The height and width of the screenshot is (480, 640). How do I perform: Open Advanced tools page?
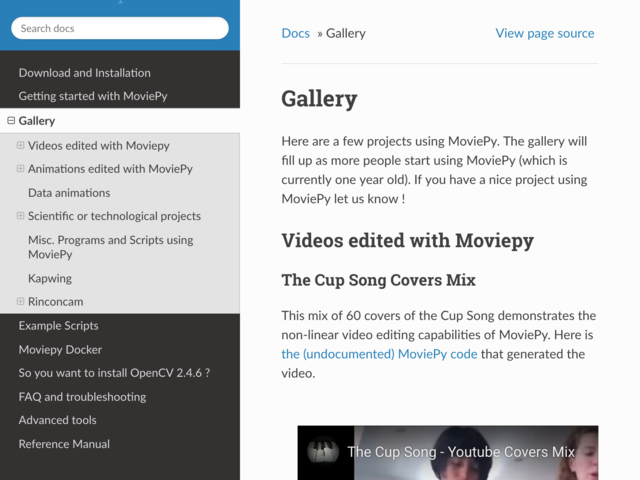(58, 420)
